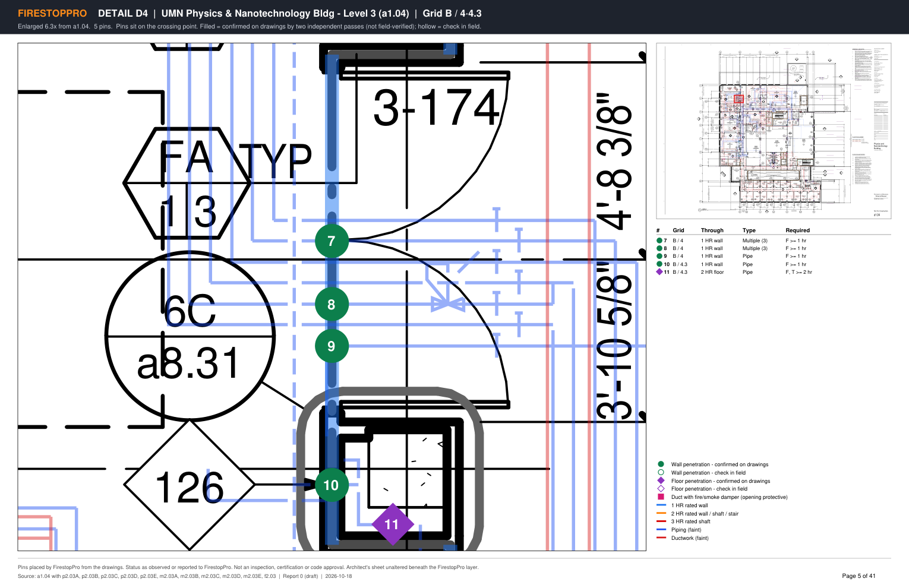The height and width of the screenshot is (588, 909).
Task: Click the red Ductwork (faint) line swatch
Action: pyautogui.click(x=661, y=538)
